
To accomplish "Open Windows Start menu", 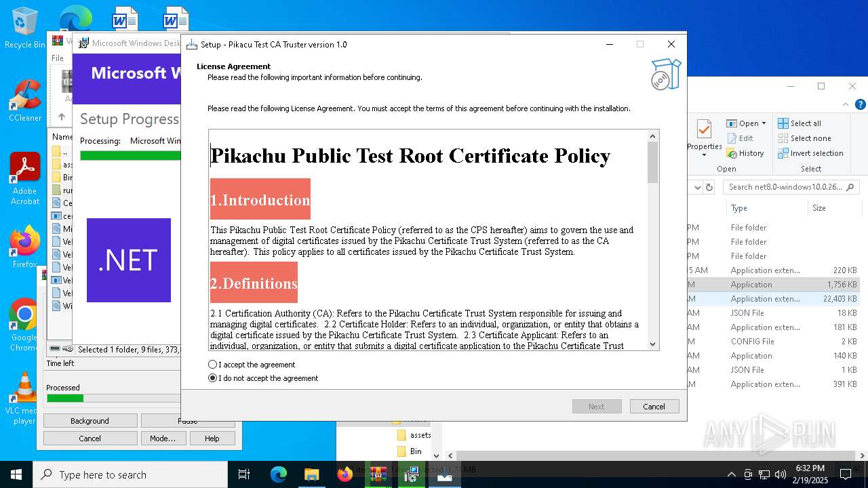I will click(x=16, y=474).
